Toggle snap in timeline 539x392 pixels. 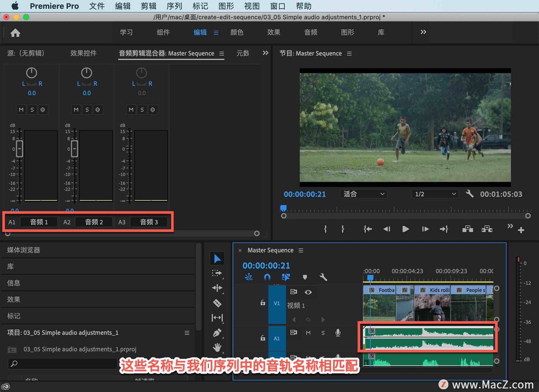click(267, 277)
